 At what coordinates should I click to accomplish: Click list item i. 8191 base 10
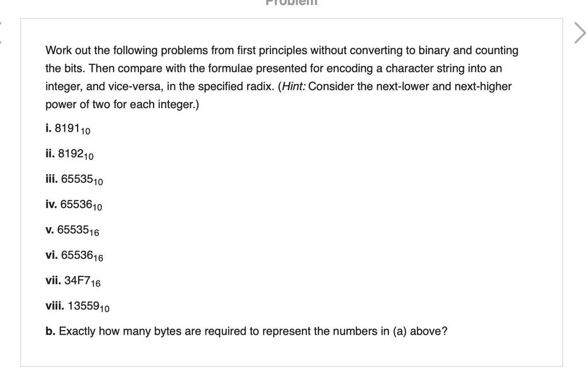coord(68,129)
